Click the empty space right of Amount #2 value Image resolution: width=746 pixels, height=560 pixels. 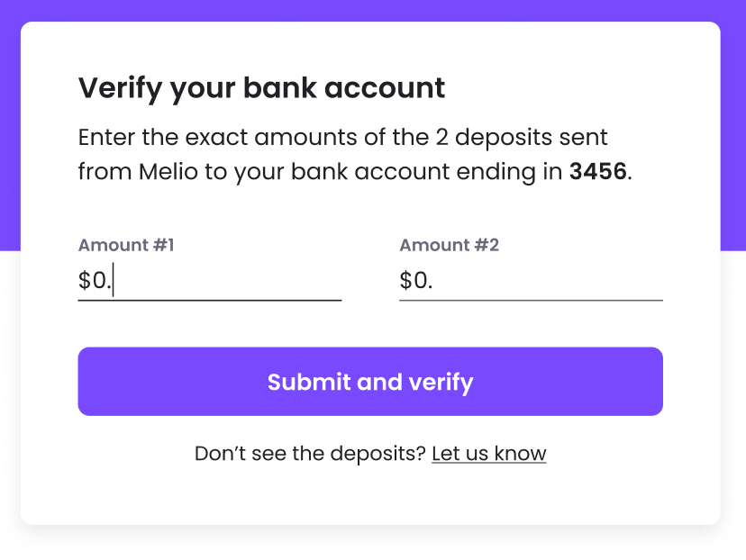[559, 281]
